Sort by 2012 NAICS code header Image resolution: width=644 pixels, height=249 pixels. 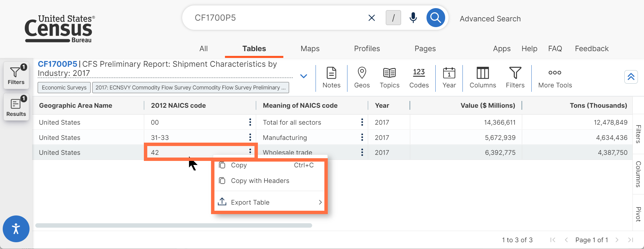178,105
